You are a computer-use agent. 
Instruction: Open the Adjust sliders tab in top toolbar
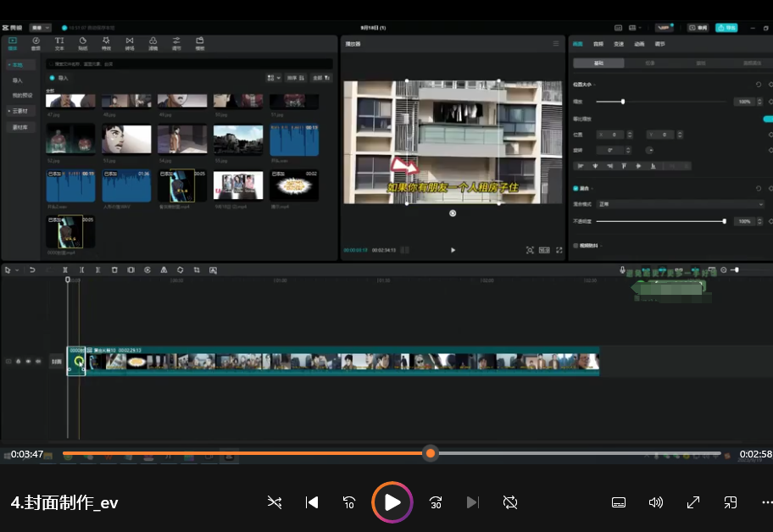pos(176,43)
